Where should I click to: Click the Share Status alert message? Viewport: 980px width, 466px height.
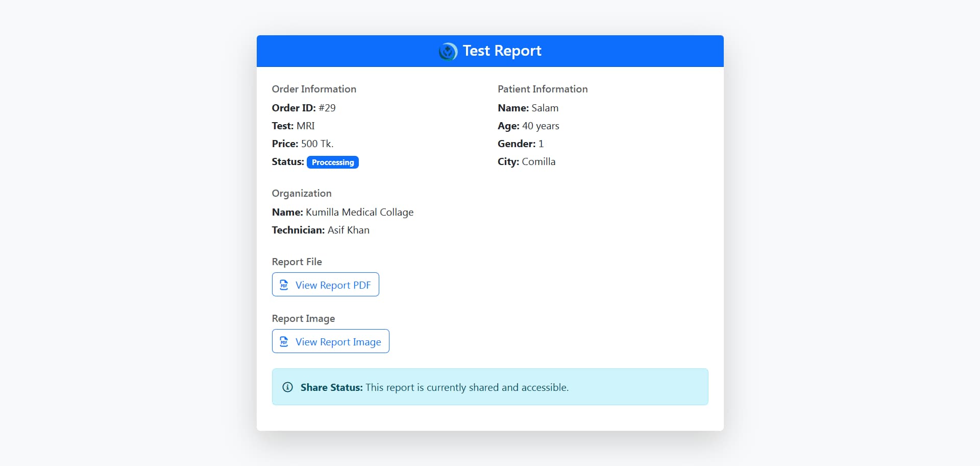click(x=490, y=387)
